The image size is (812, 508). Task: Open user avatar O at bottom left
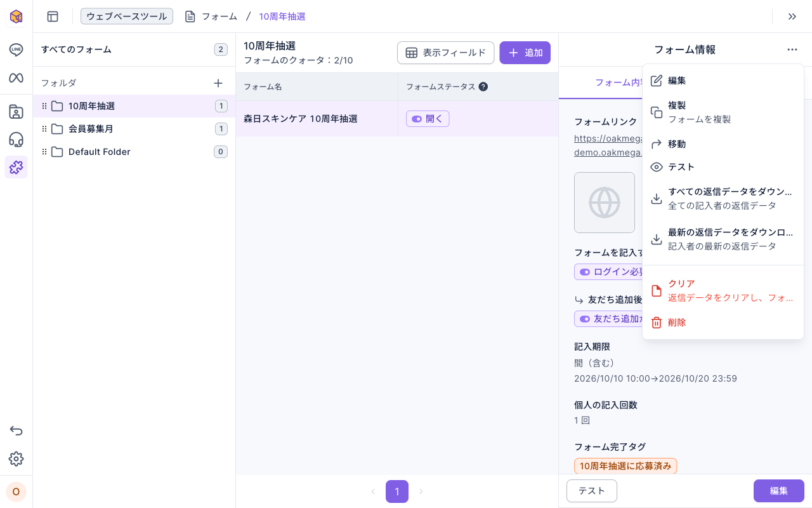(x=16, y=491)
